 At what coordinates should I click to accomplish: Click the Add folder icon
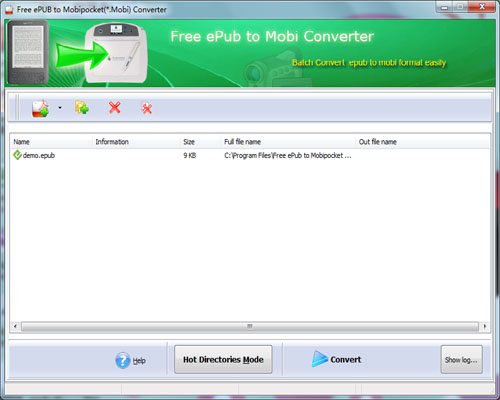tap(82, 108)
